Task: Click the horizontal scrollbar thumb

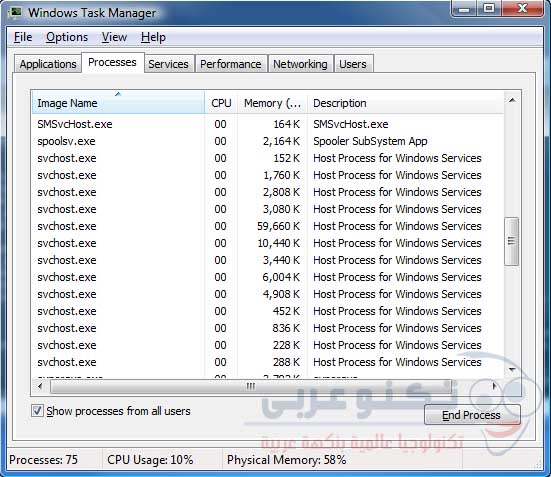Action: [x=251, y=386]
